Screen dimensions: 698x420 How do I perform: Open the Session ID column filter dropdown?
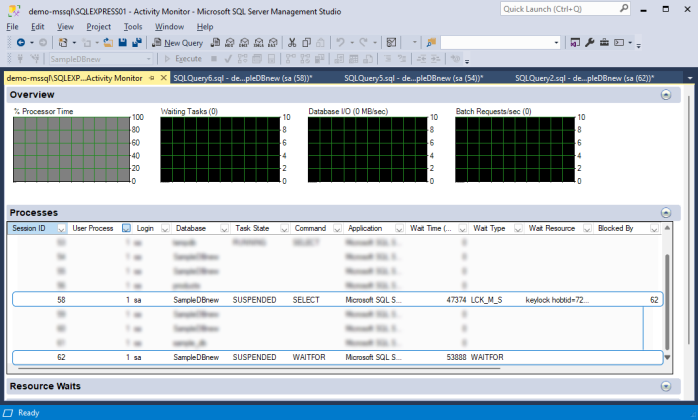[x=60, y=228]
